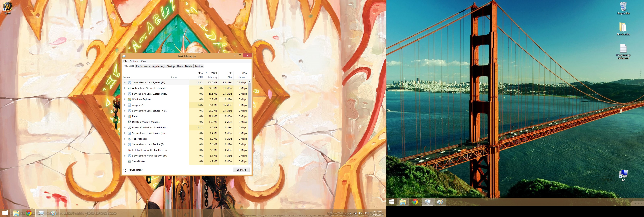Viewport: 644px width, 217px height.
Task: Switch to the Performance tab
Action: click(143, 67)
